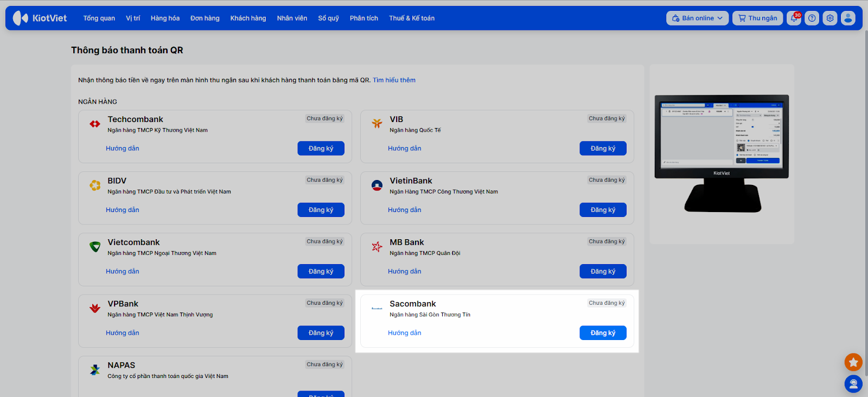Open Hướng dẫn link for BIDV
Screen dimensions: 868x397
click(x=123, y=210)
